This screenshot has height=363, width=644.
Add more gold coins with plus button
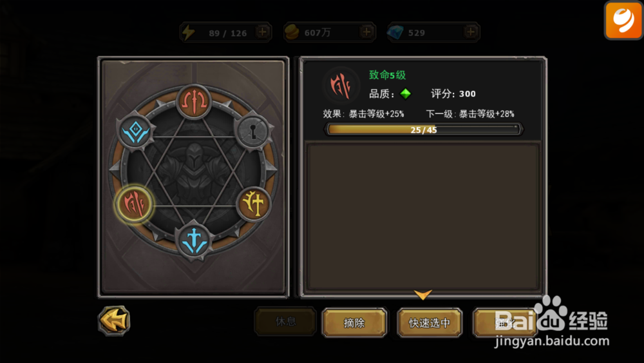[x=366, y=32]
